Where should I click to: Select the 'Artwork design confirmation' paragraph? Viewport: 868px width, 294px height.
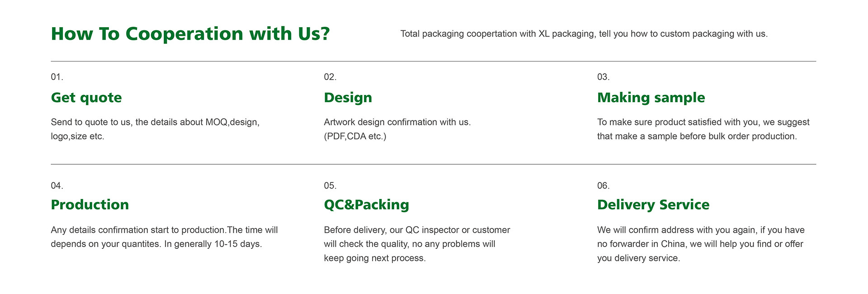click(397, 129)
